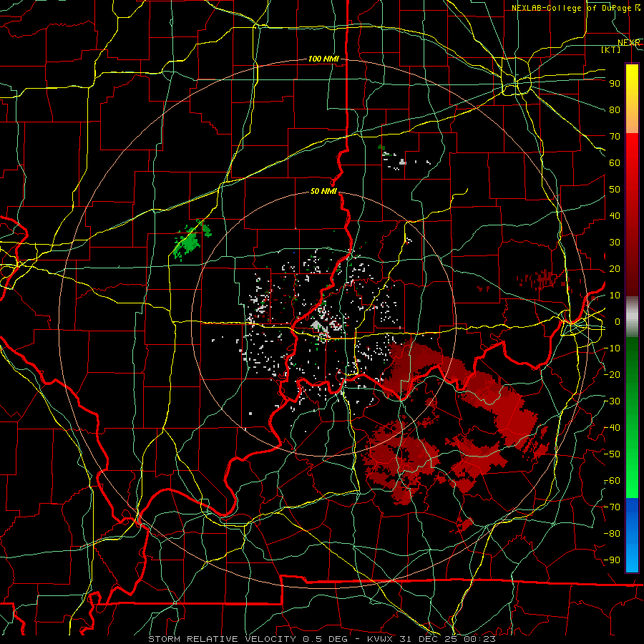Screen dimensions: 644x644
Task: Click the -90 value on the velocity scale
Action: [613, 560]
